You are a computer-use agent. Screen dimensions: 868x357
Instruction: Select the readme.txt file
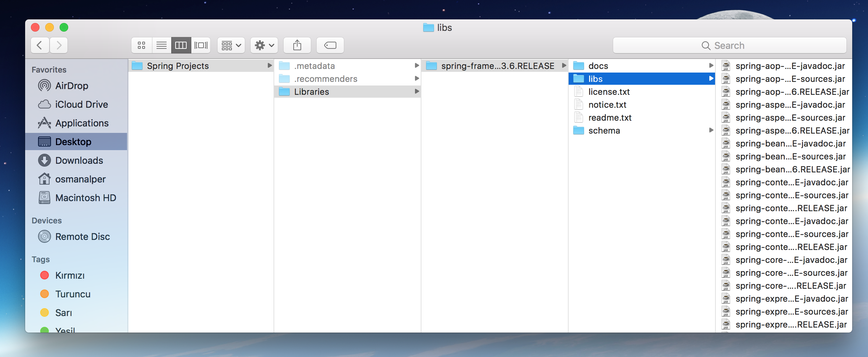(642, 117)
